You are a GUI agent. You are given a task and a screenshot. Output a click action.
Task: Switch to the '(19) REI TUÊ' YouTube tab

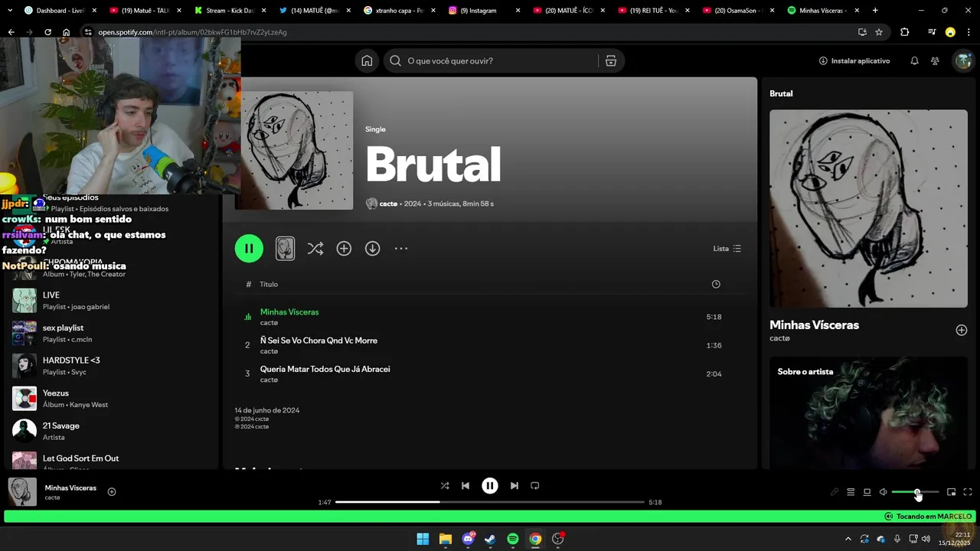point(654,11)
